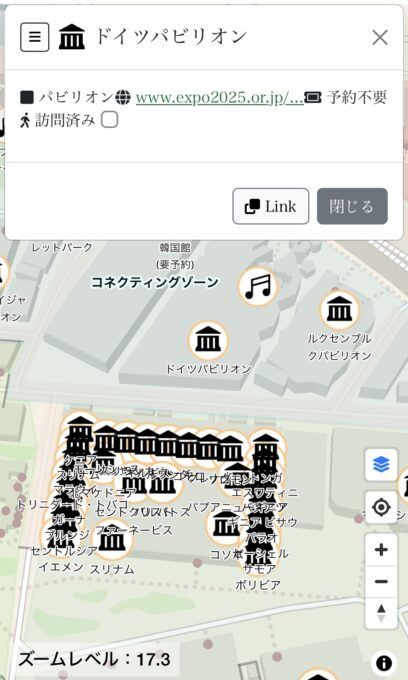Viewport: 408px width, 680px height.
Task: Open the map layers selector
Action: tap(381, 465)
